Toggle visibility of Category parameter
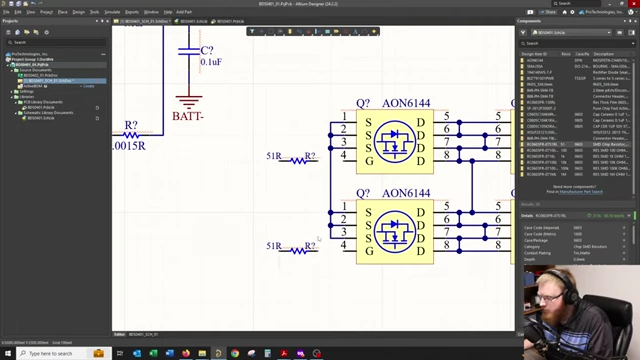This screenshot has width=640, height=360. coord(624,247)
